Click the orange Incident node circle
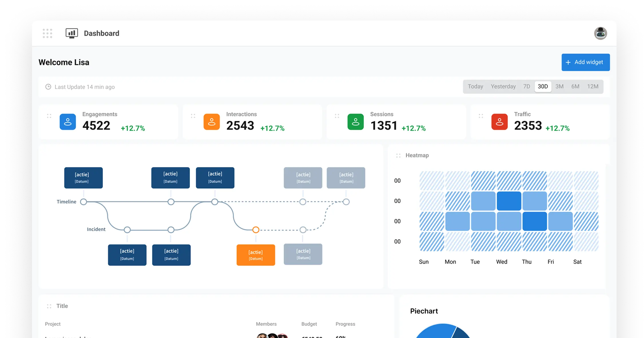Screen dimensions: 644x338 256,230
